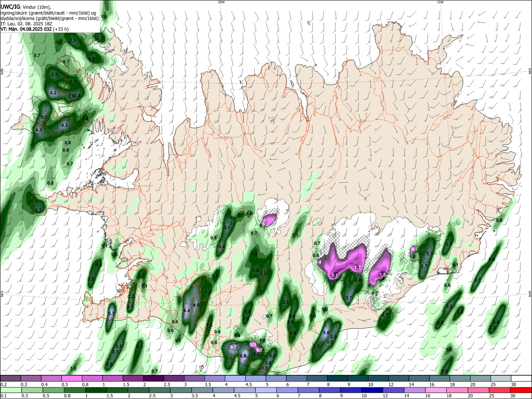Select the grayish-purple 0.2–0.3 swatch in upper legend row

pyautogui.click(x=10, y=379)
